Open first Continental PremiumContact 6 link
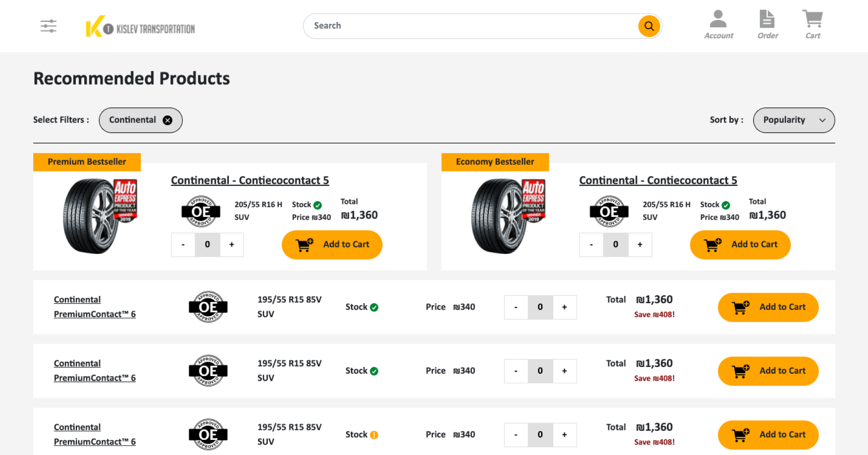 (x=94, y=307)
